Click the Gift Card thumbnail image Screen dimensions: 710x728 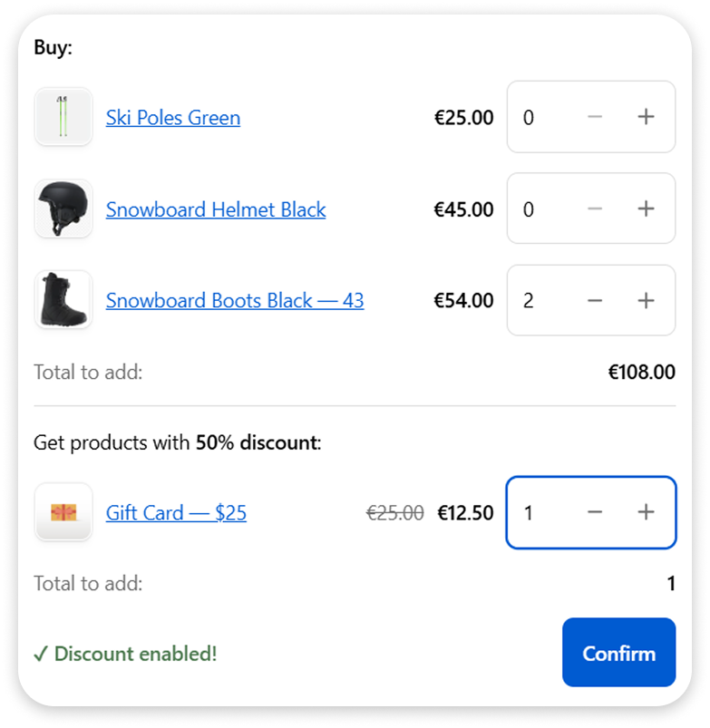pyautogui.click(x=63, y=512)
